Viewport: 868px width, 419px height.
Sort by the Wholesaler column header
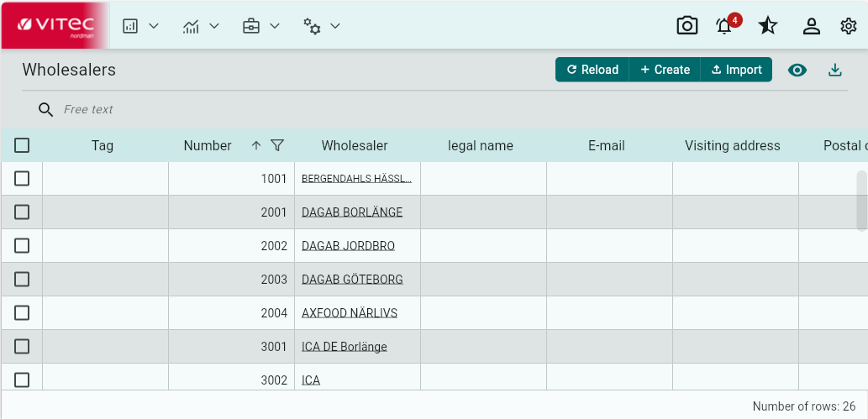click(355, 145)
